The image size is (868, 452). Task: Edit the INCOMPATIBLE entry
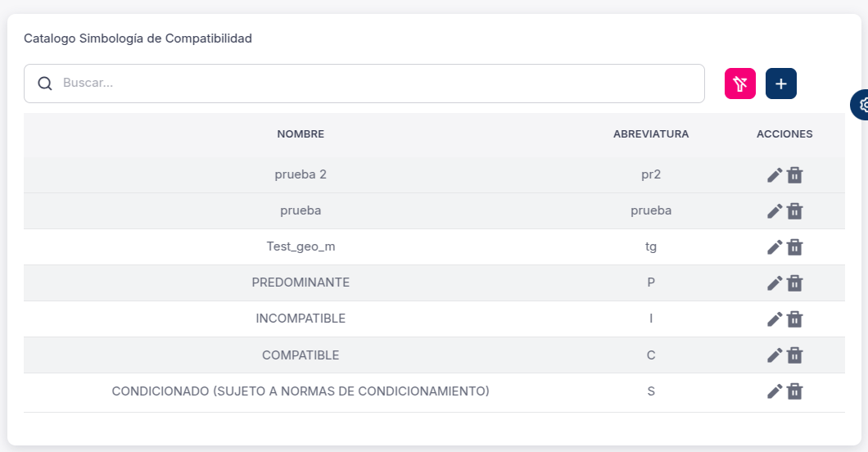click(x=775, y=319)
